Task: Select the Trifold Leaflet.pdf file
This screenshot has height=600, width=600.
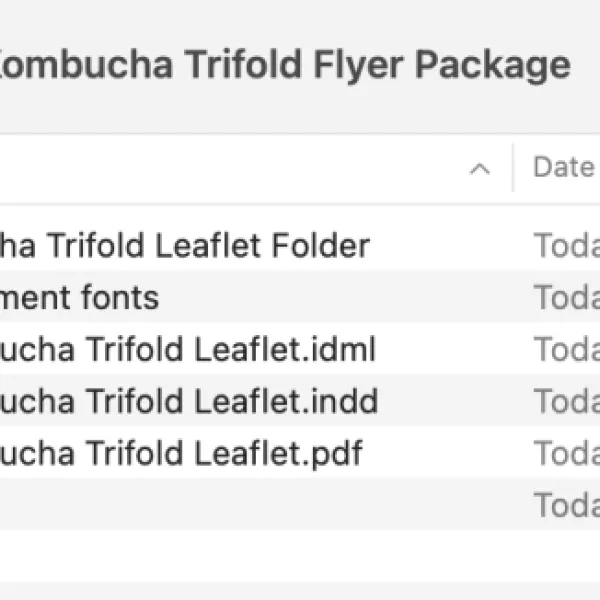Action: (300, 453)
